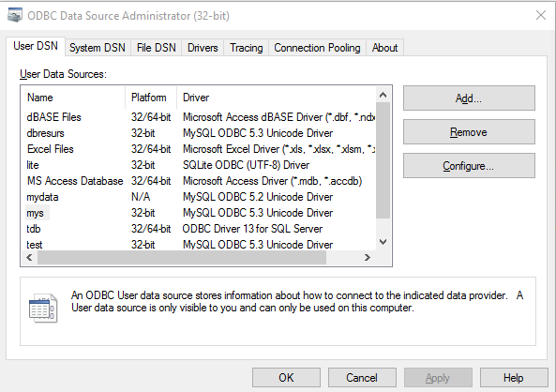Switch to the Tracing tab
Screen dimensions: 556x392
pyautogui.click(x=246, y=48)
